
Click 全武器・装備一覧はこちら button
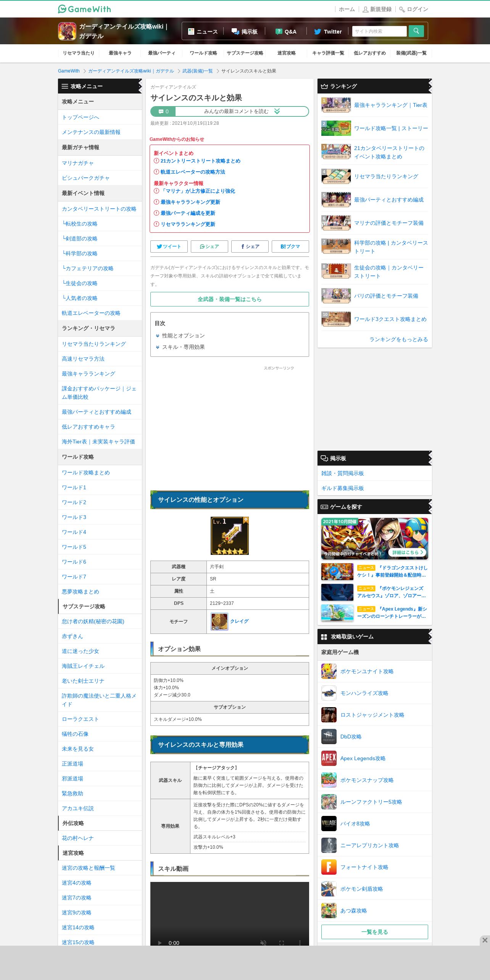pos(230,299)
